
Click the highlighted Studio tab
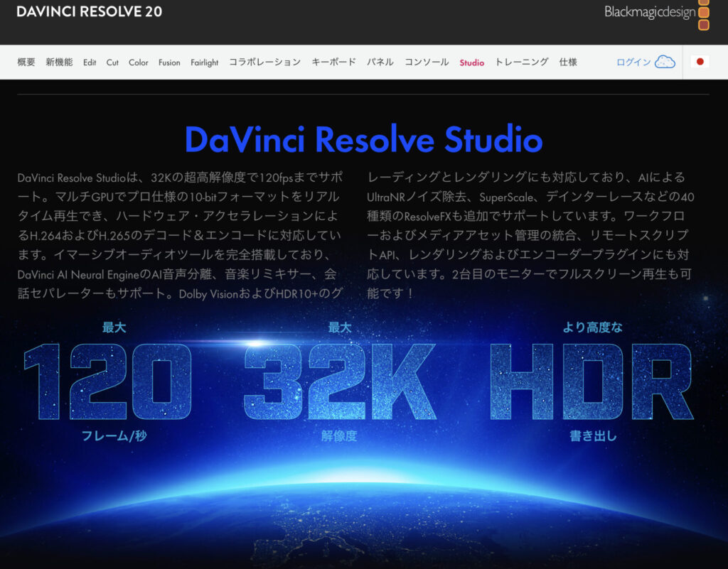tap(471, 63)
